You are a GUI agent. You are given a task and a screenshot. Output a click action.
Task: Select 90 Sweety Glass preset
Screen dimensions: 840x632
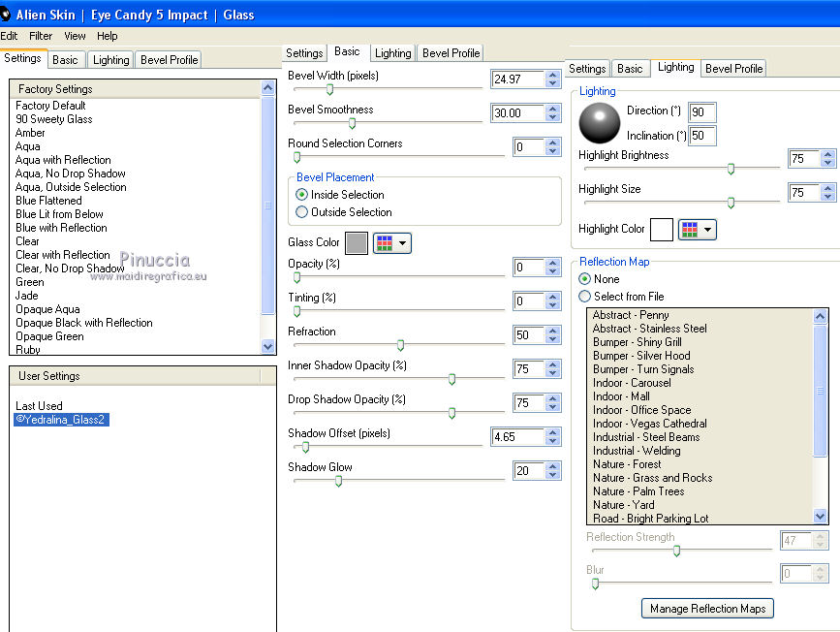pyautogui.click(x=53, y=119)
